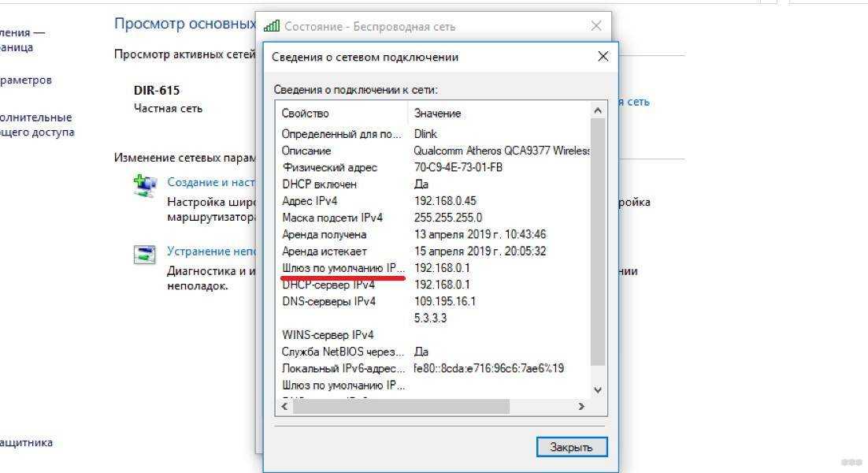Click the Создание и настройка connection icon

click(x=144, y=184)
